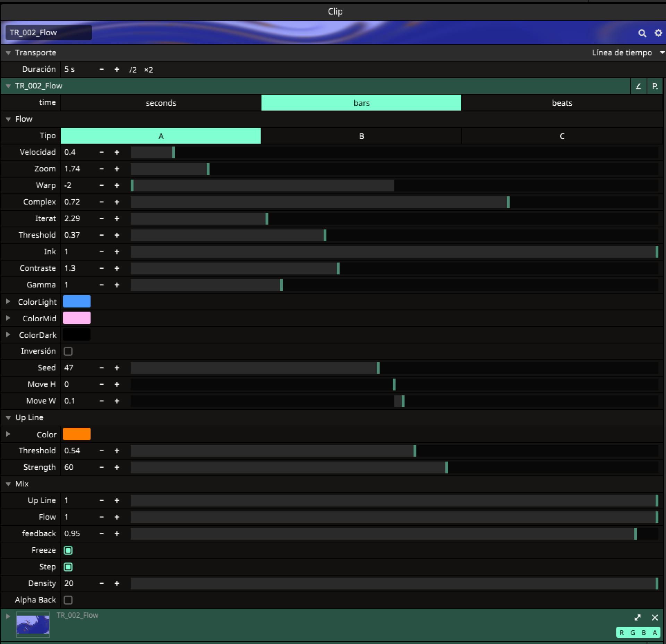Remove TR_002_Flow with the X icon

pos(655,617)
